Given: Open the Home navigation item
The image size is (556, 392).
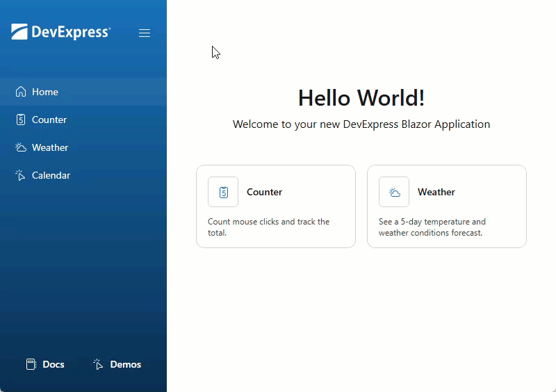Looking at the screenshot, I should tap(83, 92).
